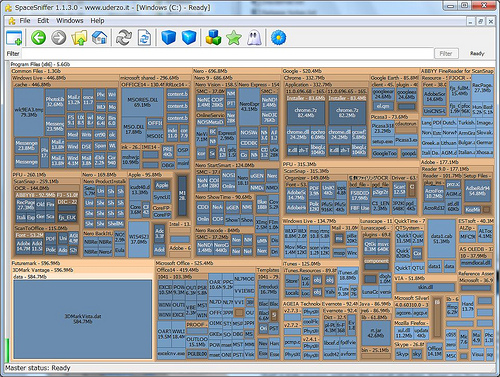
Task: Go up one folder level icon
Action: [79, 37]
